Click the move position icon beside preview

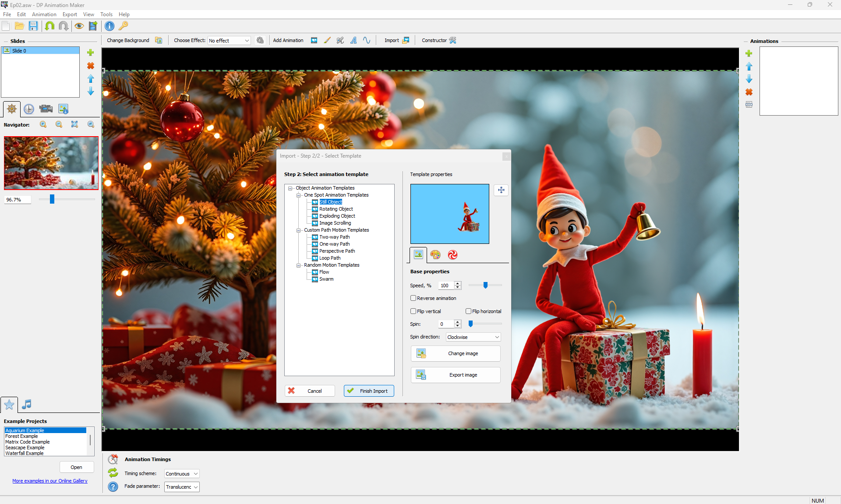coord(501,190)
